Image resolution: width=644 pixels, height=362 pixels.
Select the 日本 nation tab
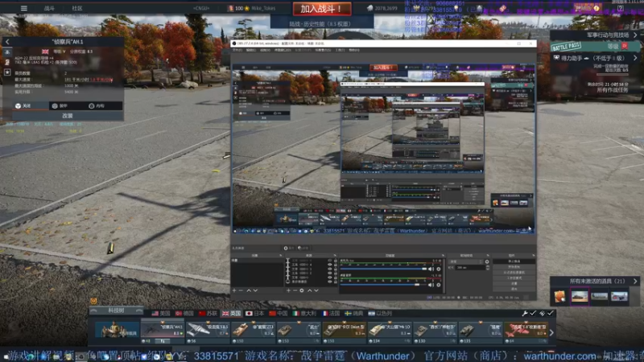coord(255,313)
